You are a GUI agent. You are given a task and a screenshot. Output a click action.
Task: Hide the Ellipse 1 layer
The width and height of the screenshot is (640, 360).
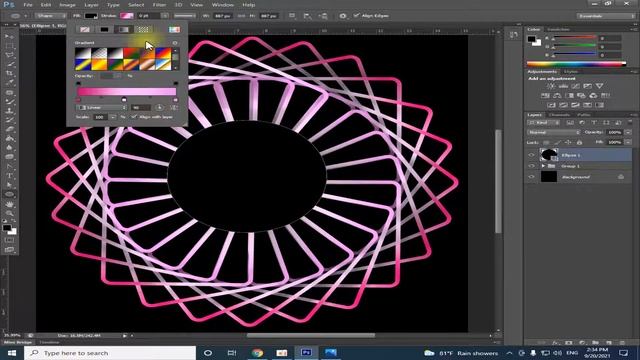click(531, 155)
